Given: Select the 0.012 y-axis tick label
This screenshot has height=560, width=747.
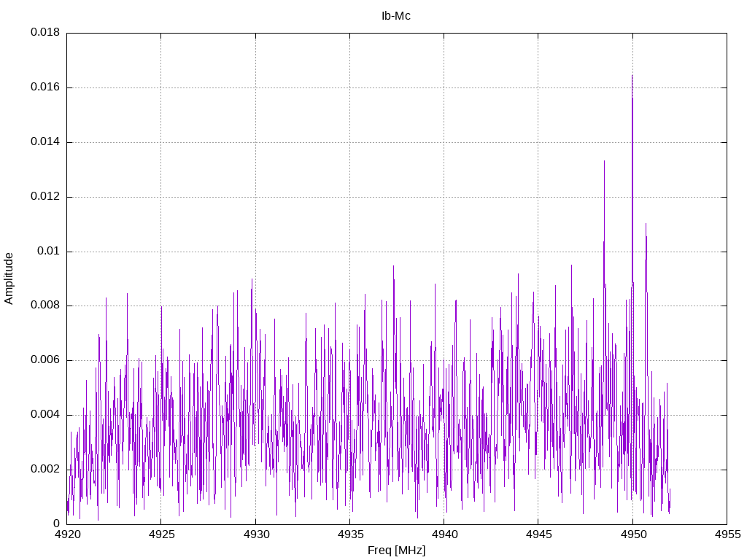Looking at the screenshot, I should point(44,197).
